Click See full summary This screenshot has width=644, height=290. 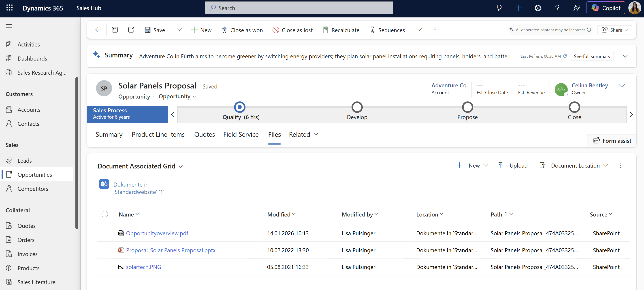[x=592, y=56]
